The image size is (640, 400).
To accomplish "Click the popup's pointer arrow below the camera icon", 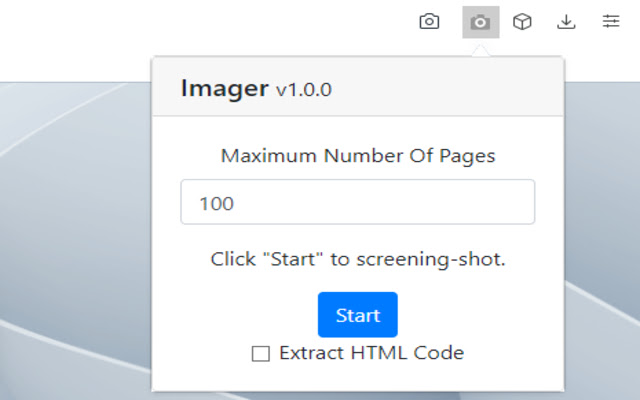I will coord(481,50).
